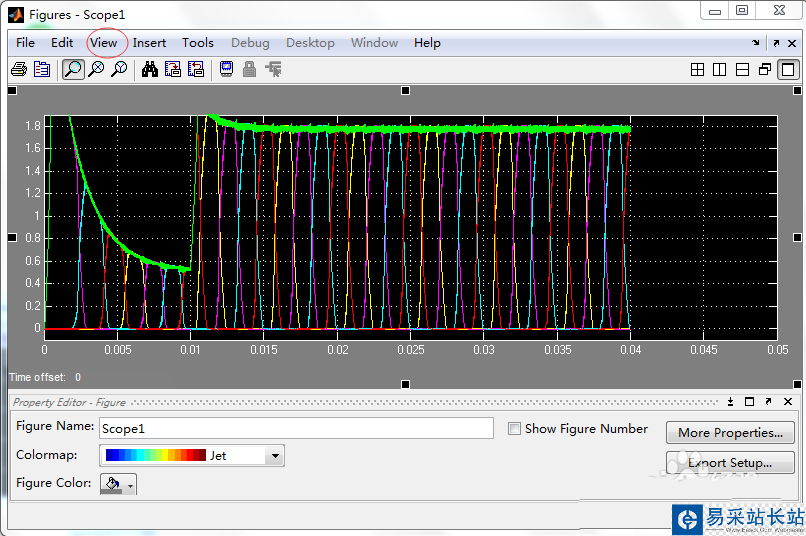806x536 pixels.
Task: Click the x-axis label 0.04
Action: (630, 350)
